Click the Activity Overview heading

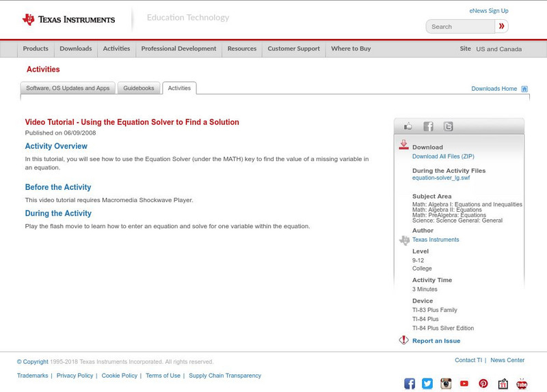tap(56, 146)
